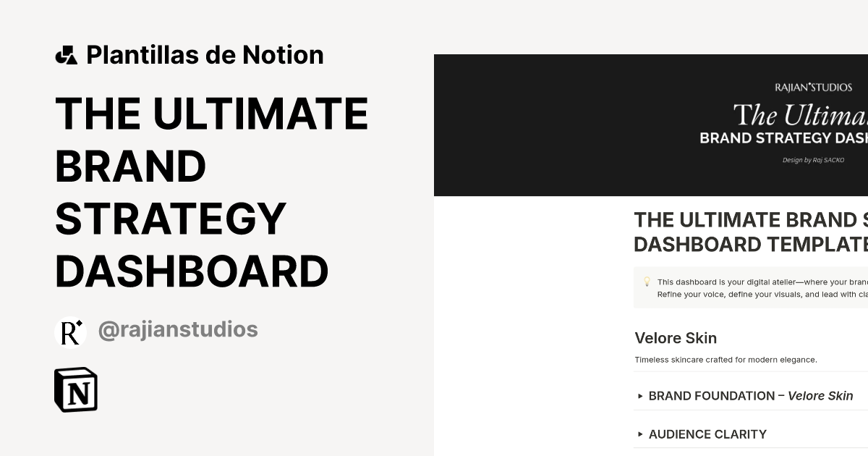Click the black Brand Strategy Dashboard banner image
This screenshot has height=456, width=868.
tap(651, 124)
